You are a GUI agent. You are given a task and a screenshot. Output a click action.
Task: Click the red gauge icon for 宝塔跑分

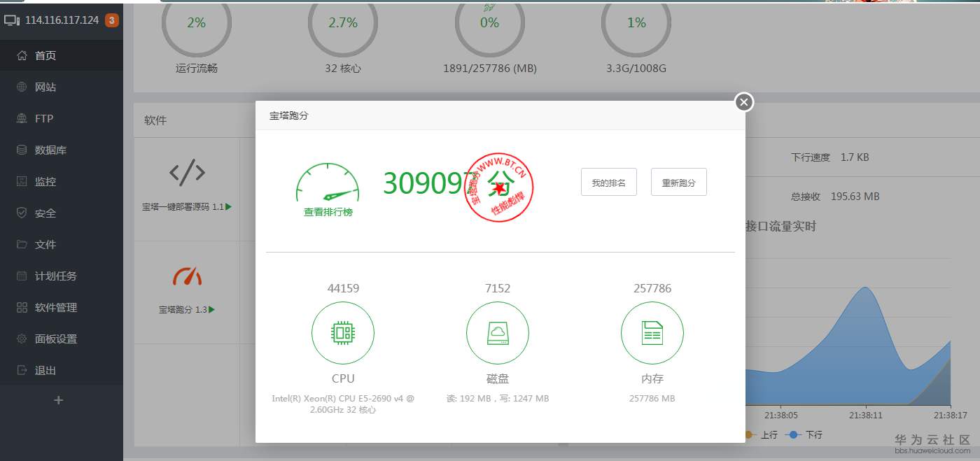187,276
